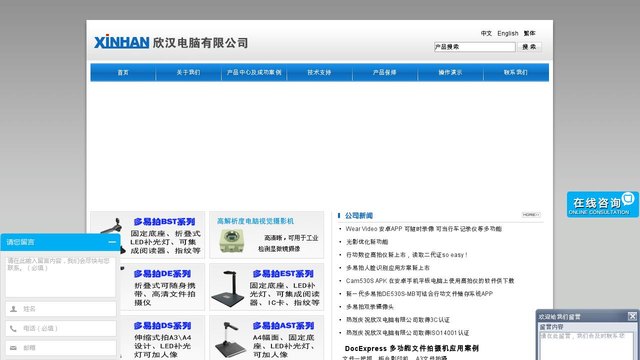The image size is (640, 360).
Task: Open the 多易拍AST系列 product card
Action: point(267,338)
